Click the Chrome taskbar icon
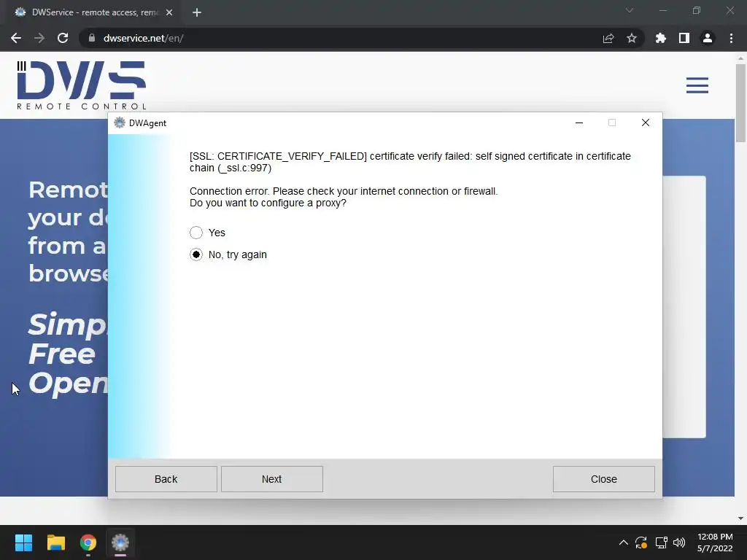 (x=88, y=542)
